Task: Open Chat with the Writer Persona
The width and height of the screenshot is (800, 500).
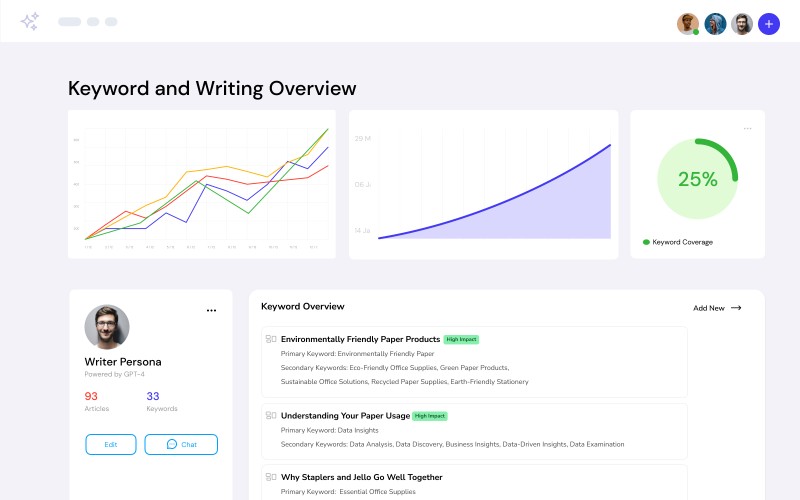Action: pyautogui.click(x=181, y=444)
